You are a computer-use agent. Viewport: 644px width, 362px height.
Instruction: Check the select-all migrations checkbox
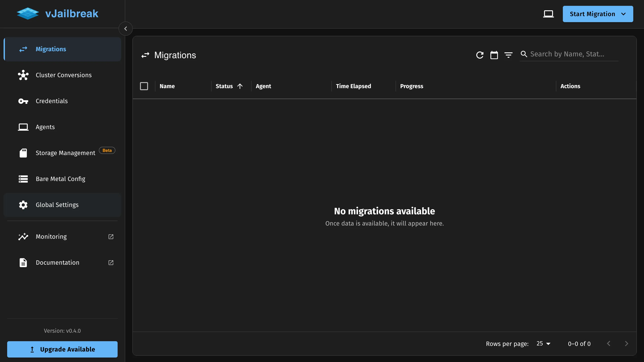coord(144,86)
